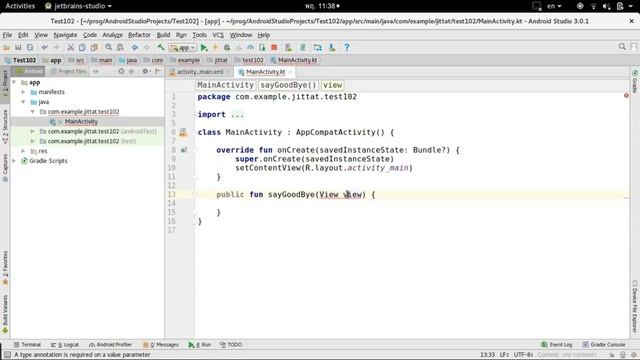Collapse the java folder node

click(23, 102)
